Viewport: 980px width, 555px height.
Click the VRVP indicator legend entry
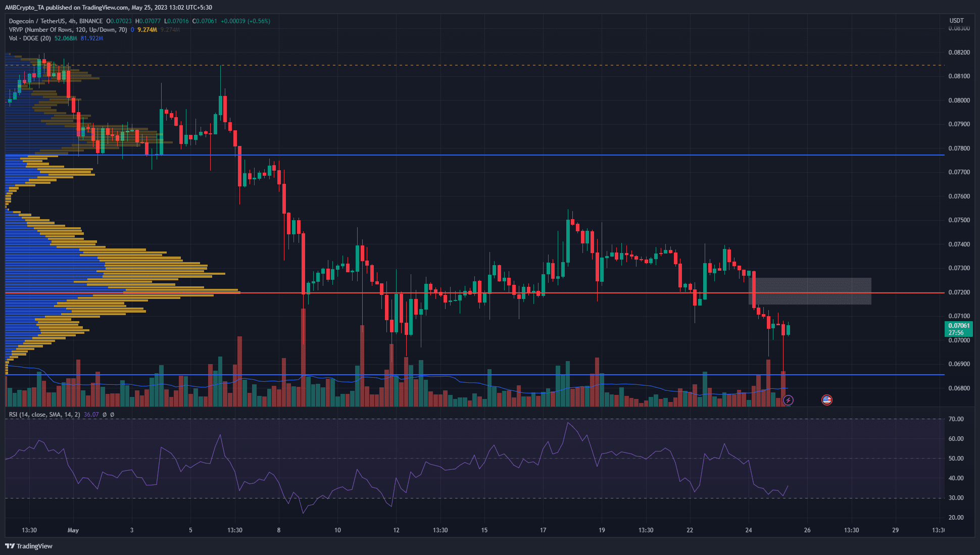coord(68,30)
